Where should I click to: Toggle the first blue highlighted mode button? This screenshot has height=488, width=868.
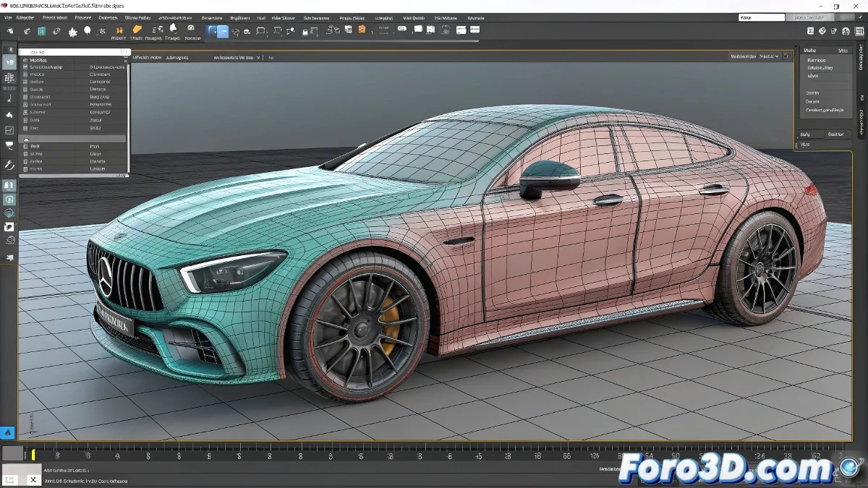(x=212, y=31)
